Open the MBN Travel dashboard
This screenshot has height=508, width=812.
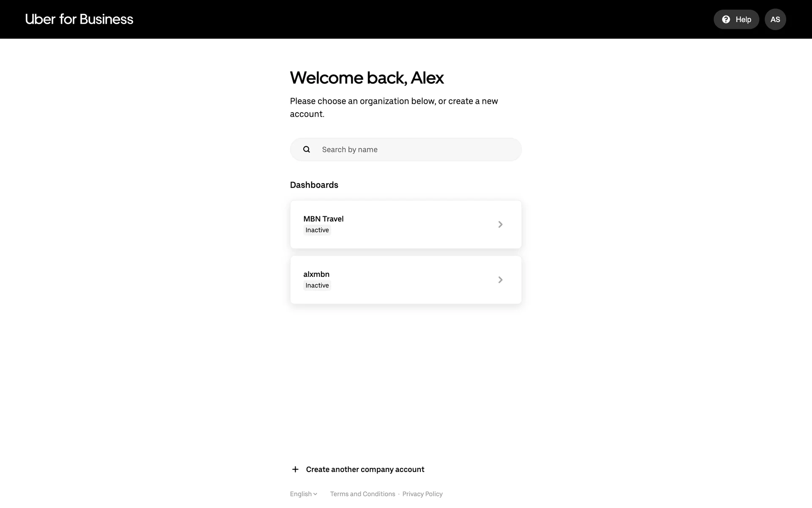(405, 224)
